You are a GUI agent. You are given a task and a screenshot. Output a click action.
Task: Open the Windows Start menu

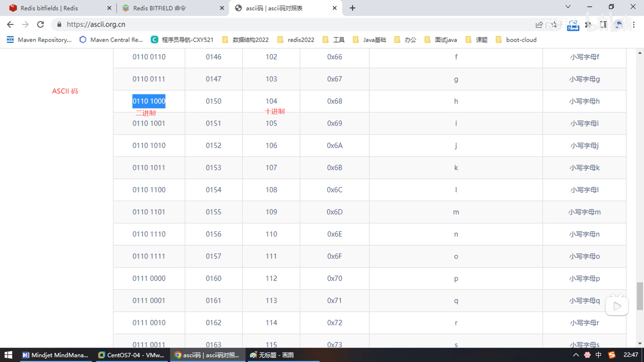pos(8,355)
